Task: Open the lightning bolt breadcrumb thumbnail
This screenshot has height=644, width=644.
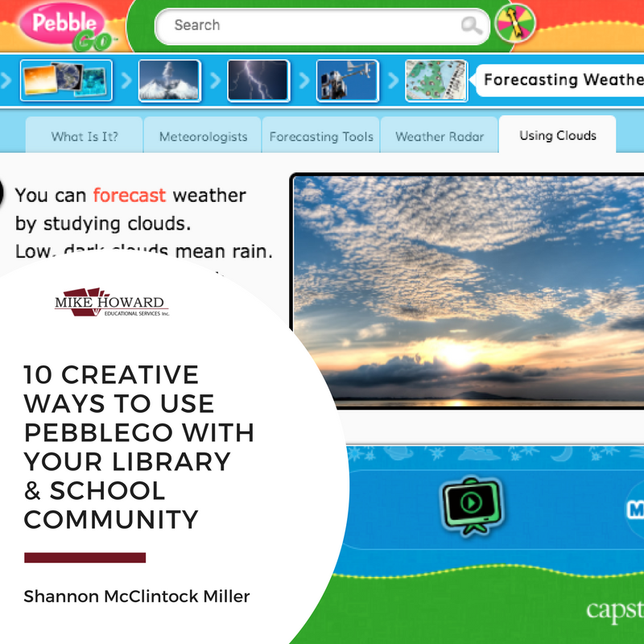Action: pyautogui.click(x=258, y=80)
